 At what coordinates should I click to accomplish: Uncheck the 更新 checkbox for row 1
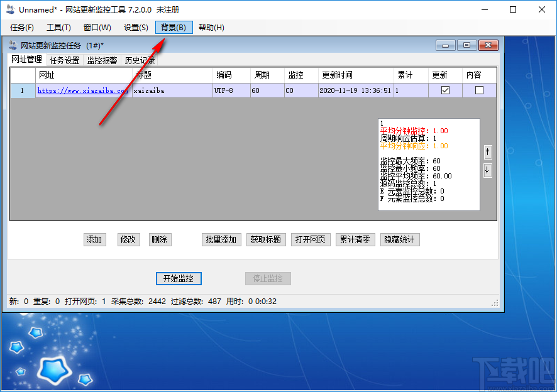click(444, 90)
